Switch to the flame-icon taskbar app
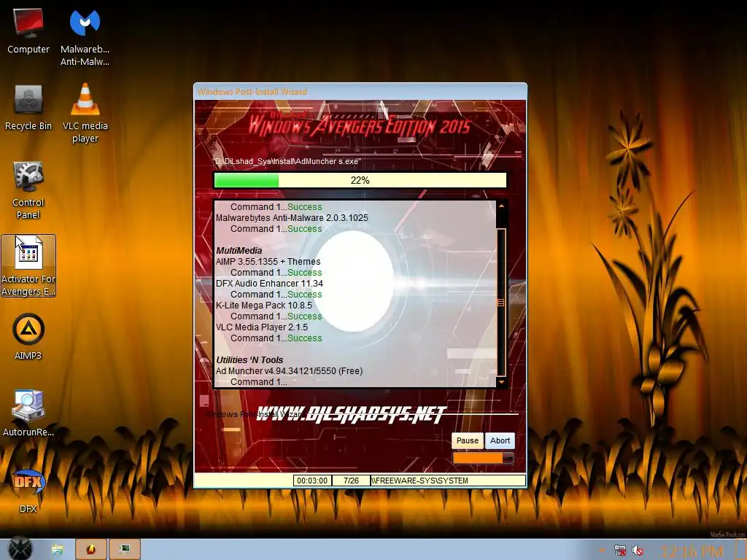The height and width of the screenshot is (560, 747). [91, 550]
